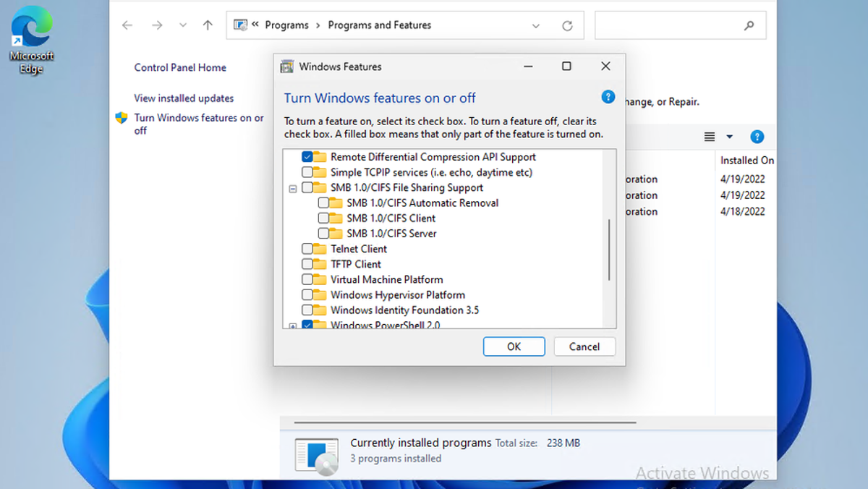Click the Programs and Features horizontal scrollbar
This screenshot has width=868, height=489.
pos(464,422)
